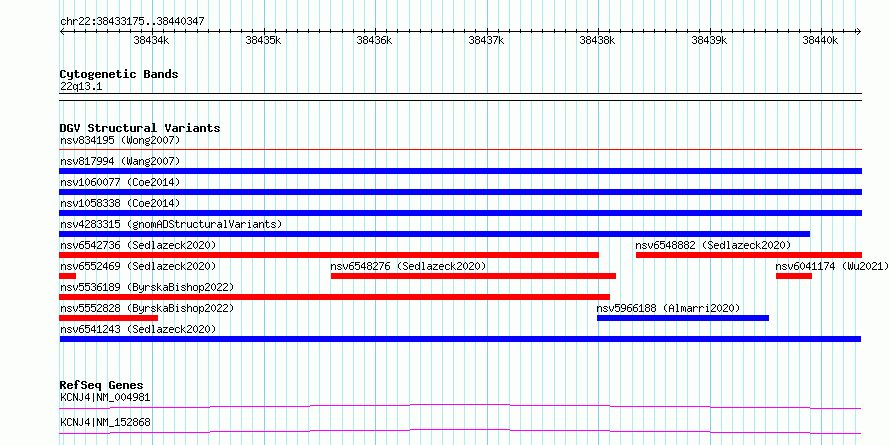
Task: Click the magenta line under KCNJ4|NM_004981
Action: click(x=460, y=406)
